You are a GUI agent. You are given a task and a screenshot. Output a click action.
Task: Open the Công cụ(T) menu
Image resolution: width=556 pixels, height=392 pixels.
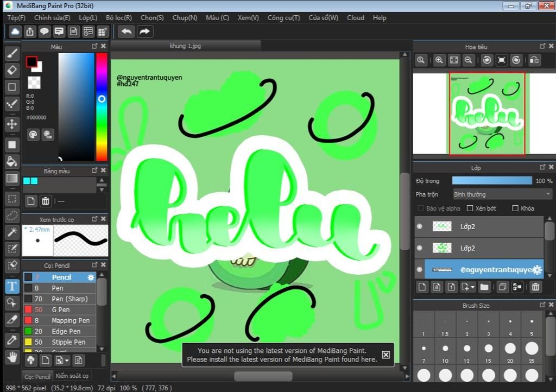pyautogui.click(x=283, y=18)
